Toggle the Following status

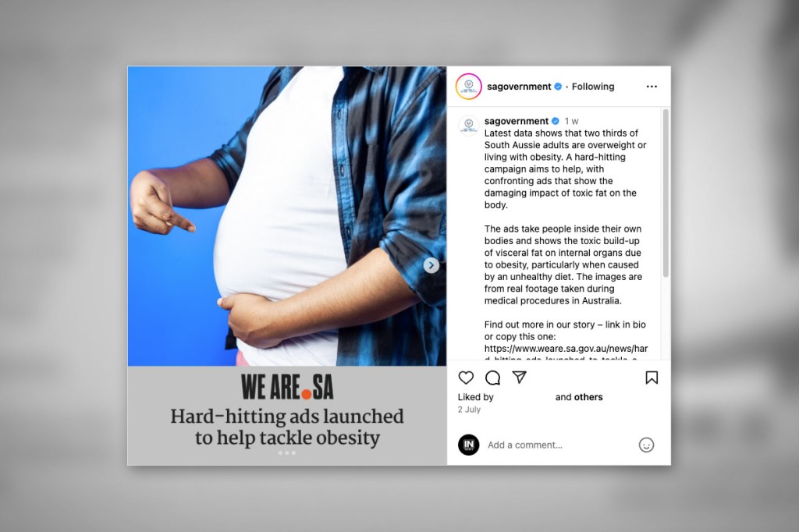(x=593, y=87)
